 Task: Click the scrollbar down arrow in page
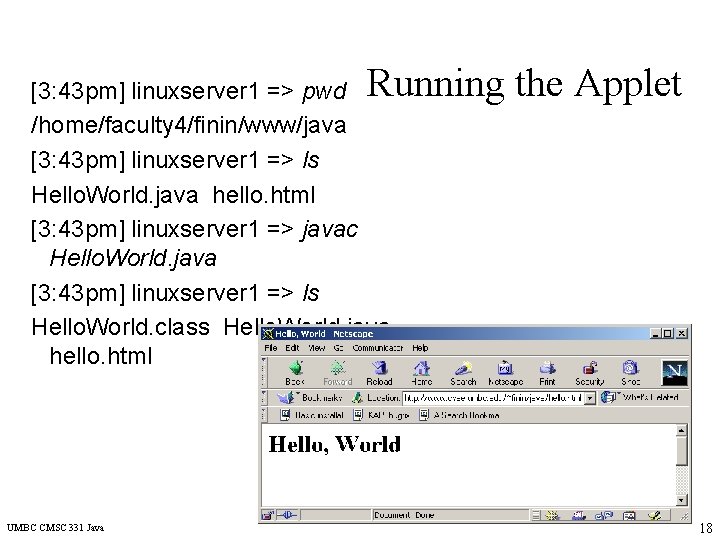[681, 500]
